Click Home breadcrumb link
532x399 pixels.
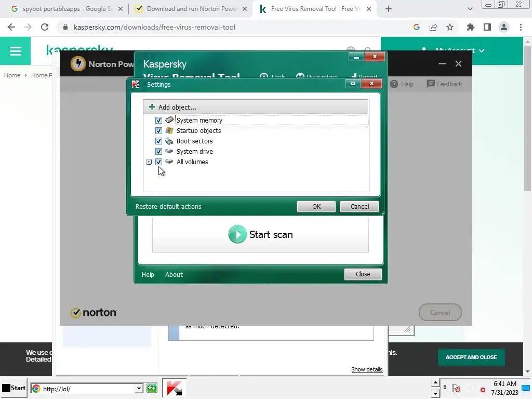12,75
